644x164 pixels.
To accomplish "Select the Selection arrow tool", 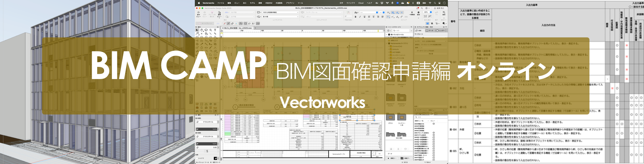I will click(x=197, y=30).
